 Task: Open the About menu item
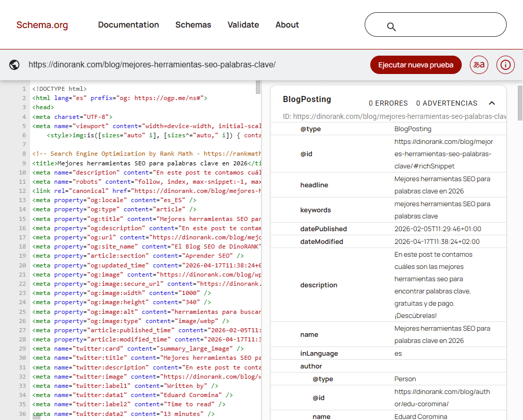(287, 25)
